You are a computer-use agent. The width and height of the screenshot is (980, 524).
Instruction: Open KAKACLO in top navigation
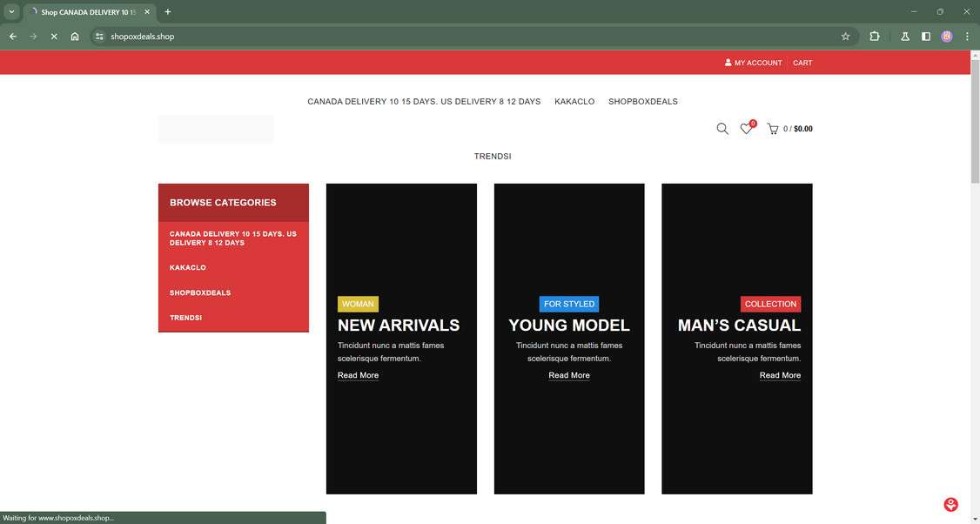tap(574, 101)
